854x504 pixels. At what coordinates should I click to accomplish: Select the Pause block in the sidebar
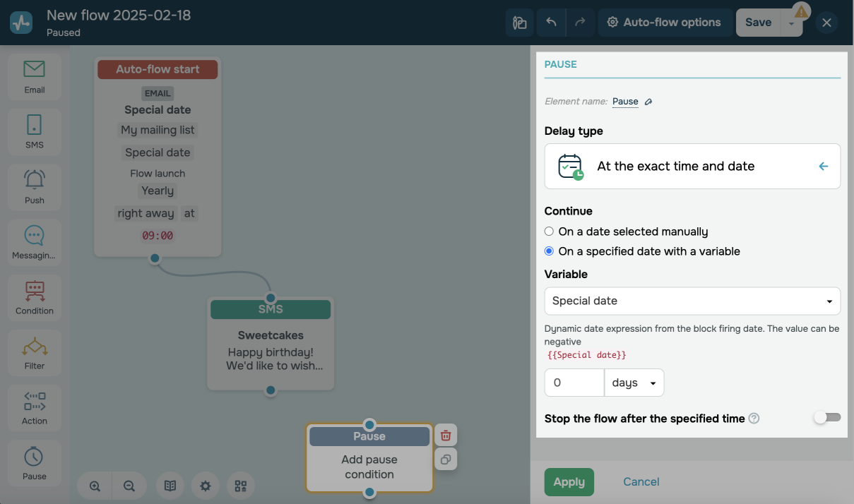coord(34,462)
